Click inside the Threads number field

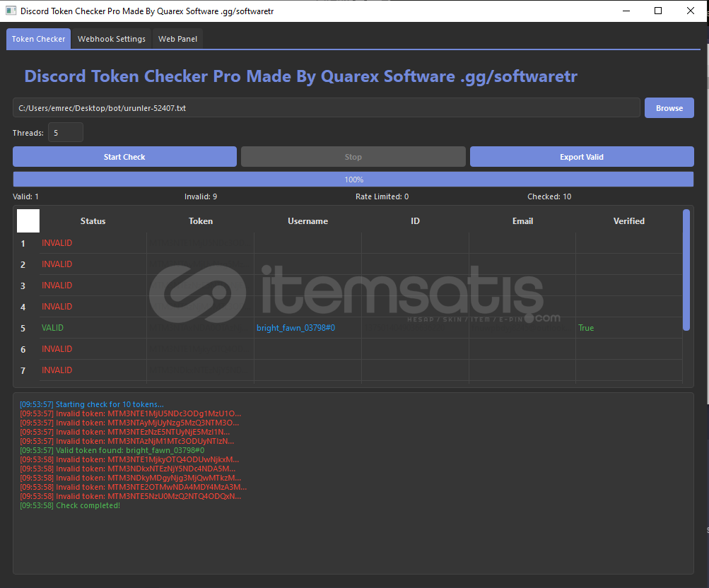pos(66,133)
